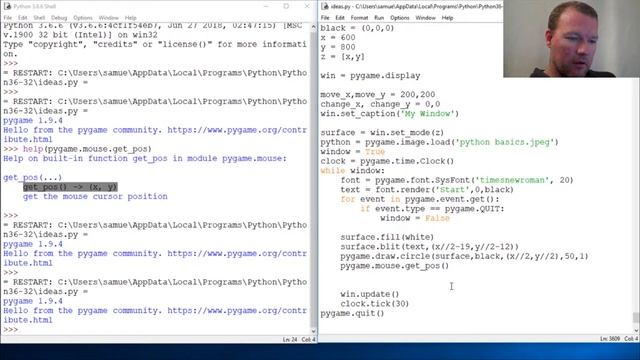The image size is (640, 360).
Task: Open Window menu in ideas.py editor
Action: pos(425,18)
